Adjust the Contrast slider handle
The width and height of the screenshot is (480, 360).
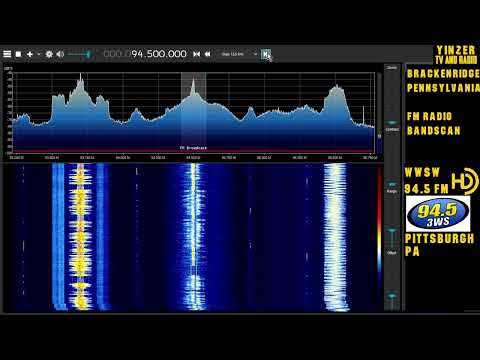(x=392, y=184)
